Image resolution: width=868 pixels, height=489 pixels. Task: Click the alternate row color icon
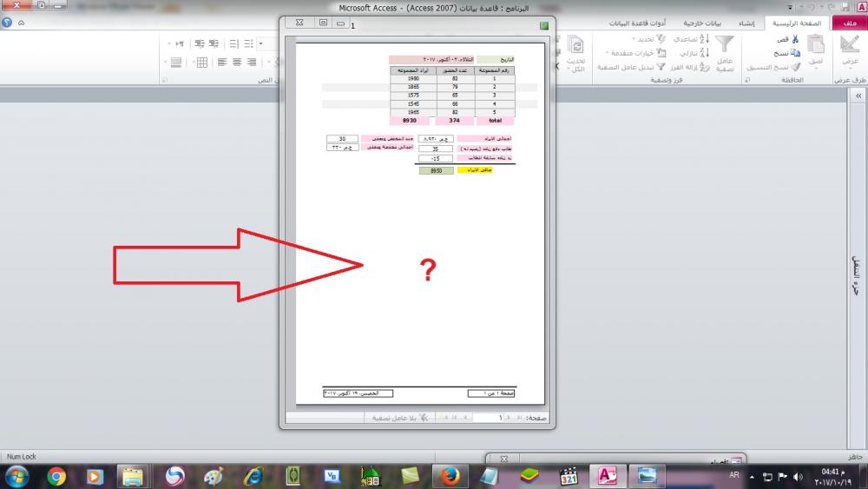(176, 62)
